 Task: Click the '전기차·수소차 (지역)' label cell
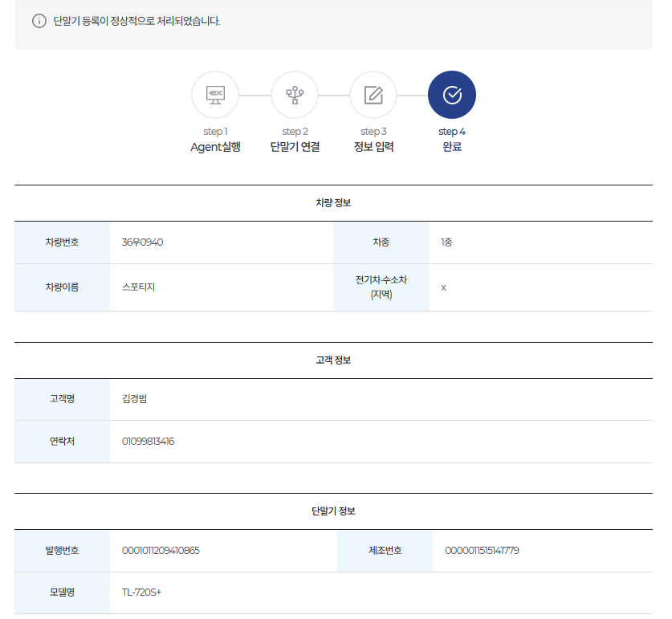(x=381, y=287)
